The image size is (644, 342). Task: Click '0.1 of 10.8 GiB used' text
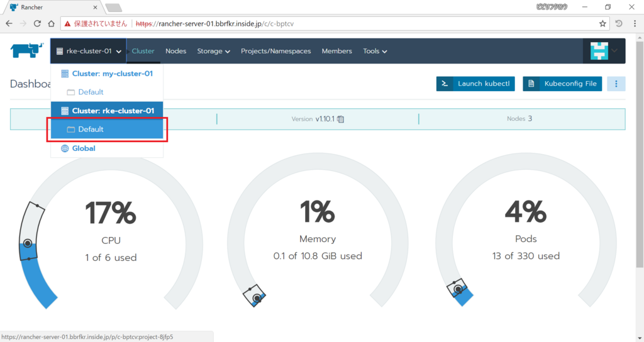(x=318, y=256)
